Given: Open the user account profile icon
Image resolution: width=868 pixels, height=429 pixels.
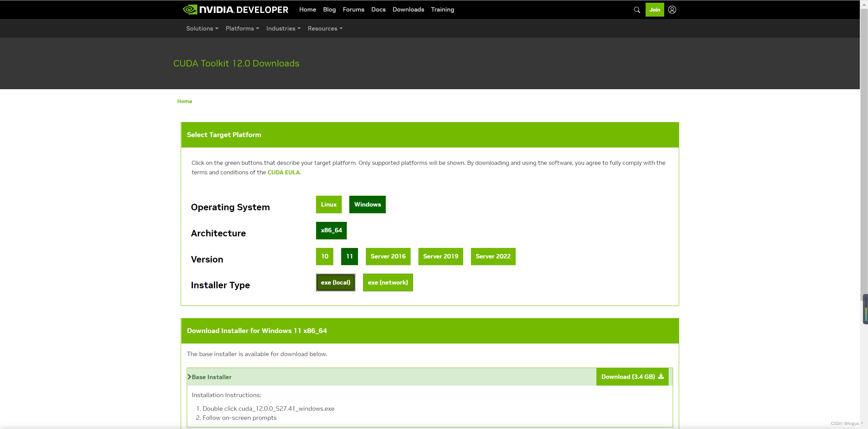Looking at the screenshot, I should tap(672, 10).
